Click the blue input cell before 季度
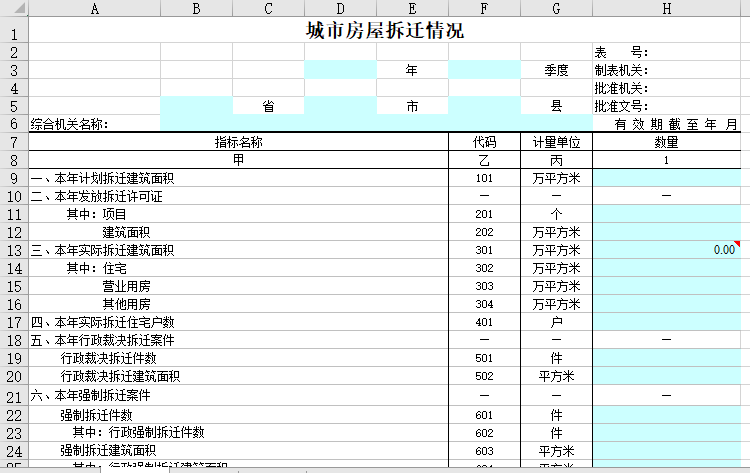750x473 pixels. point(484,71)
